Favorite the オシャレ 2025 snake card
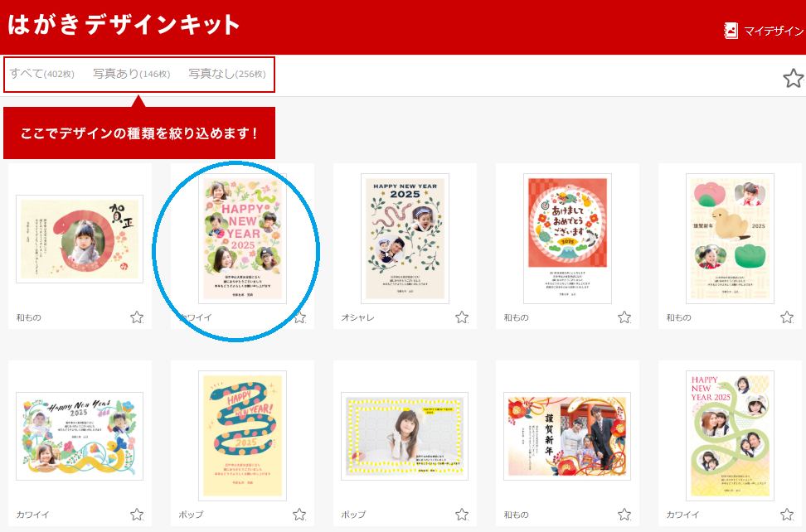 click(462, 317)
